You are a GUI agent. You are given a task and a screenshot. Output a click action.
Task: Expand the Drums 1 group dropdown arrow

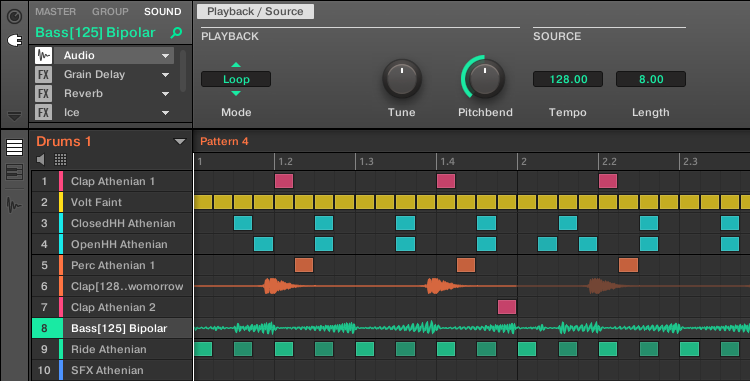180,142
